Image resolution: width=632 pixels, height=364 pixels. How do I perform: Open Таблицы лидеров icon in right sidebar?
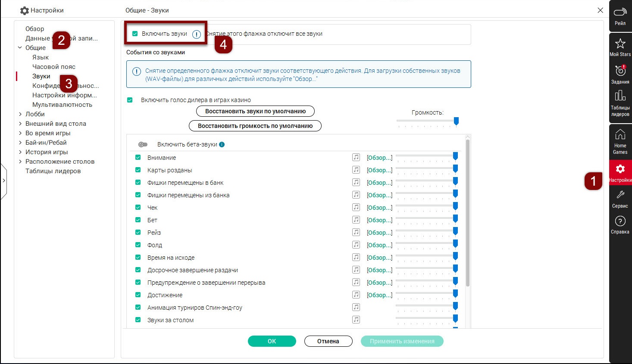click(x=620, y=96)
